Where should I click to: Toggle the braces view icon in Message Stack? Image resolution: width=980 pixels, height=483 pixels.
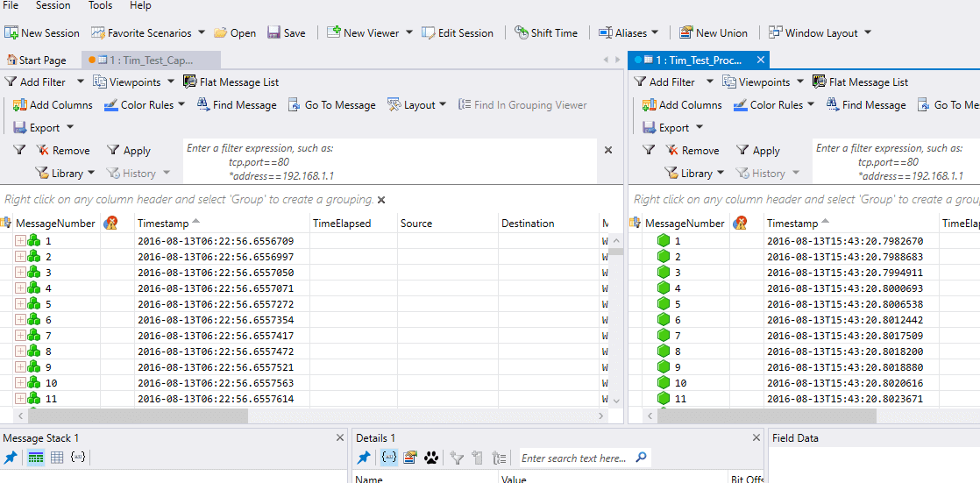tap(78, 458)
